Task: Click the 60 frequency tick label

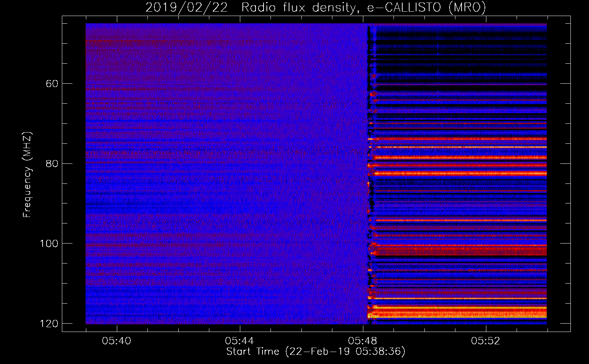Action: pos(52,84)
